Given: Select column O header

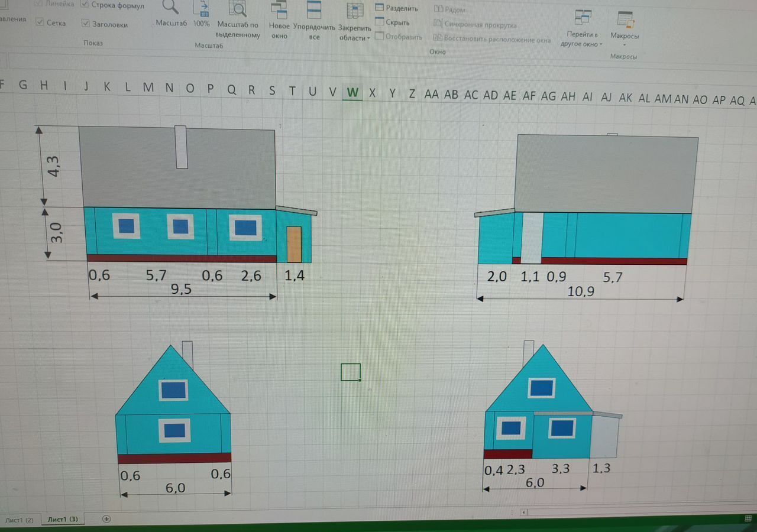Looking at the screenshot, I should tap(190, 89).
